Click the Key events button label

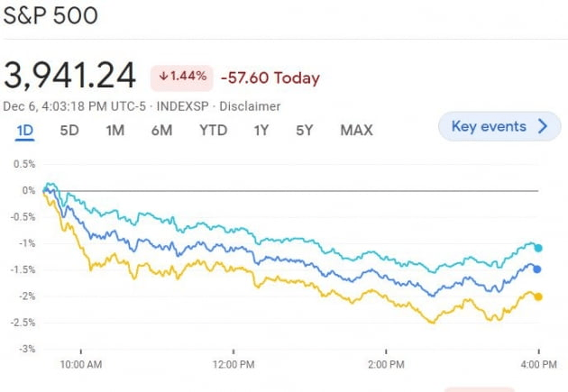tap(489, 126)
